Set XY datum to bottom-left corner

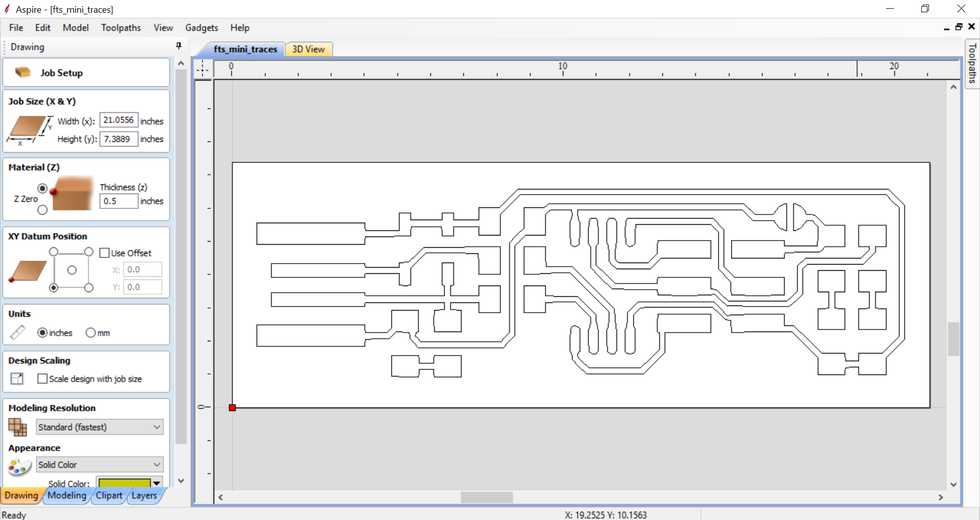(54, 288)
